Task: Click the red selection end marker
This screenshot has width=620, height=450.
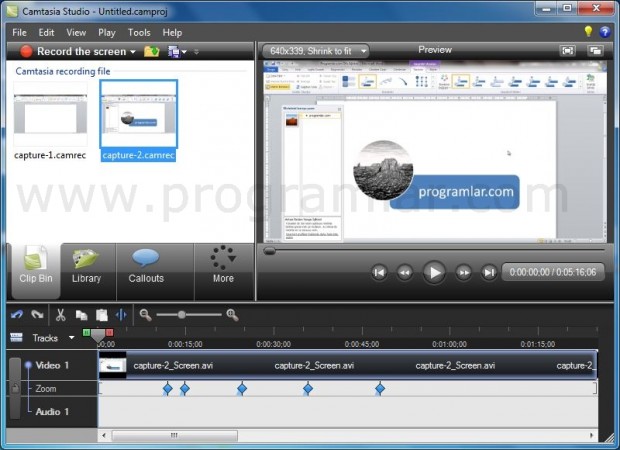Action: (x=110, y=333)
